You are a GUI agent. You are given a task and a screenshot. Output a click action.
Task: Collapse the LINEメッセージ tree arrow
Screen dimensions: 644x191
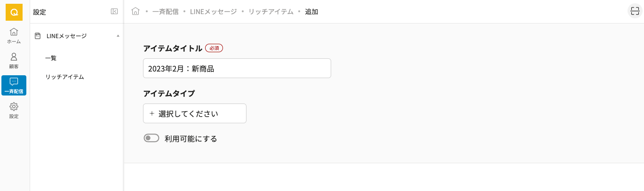click(118, 36)
